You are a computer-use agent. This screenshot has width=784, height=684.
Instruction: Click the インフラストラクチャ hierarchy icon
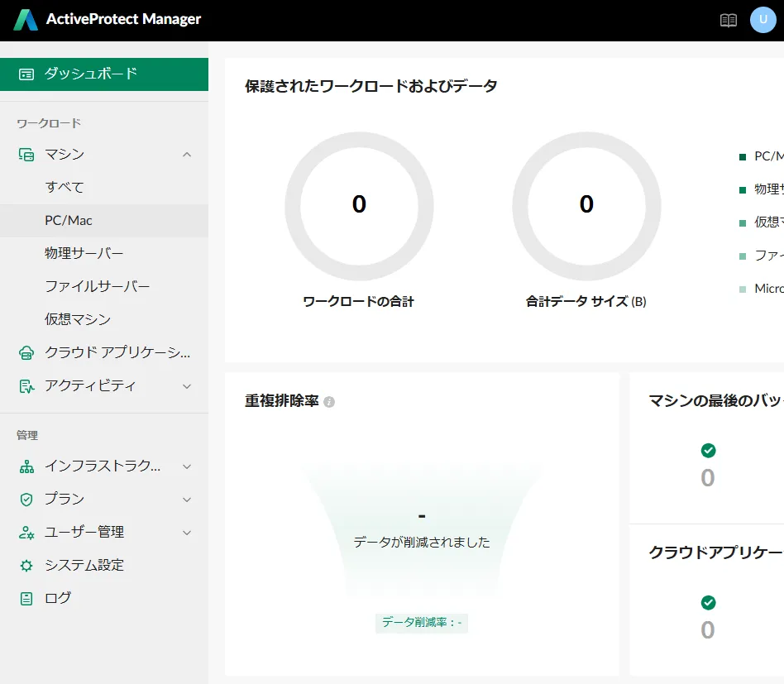[x=26, y=466]
